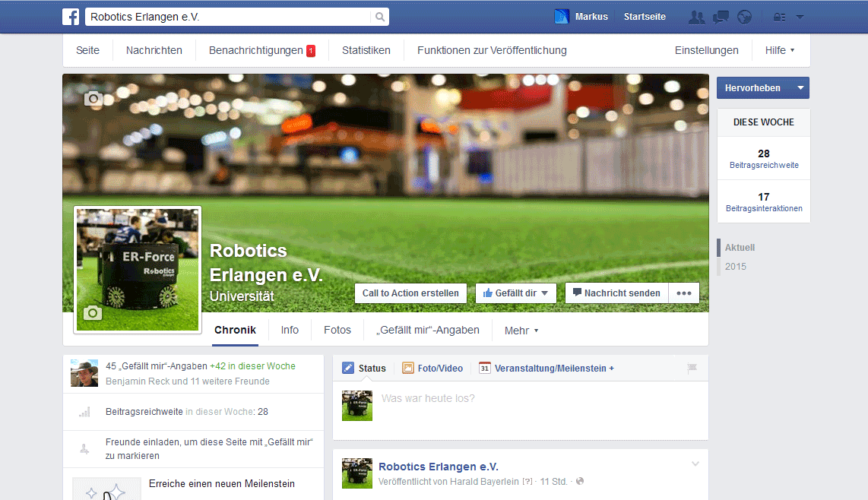
Task: Click the flag icon in status composer
Action: pos(692,368)
